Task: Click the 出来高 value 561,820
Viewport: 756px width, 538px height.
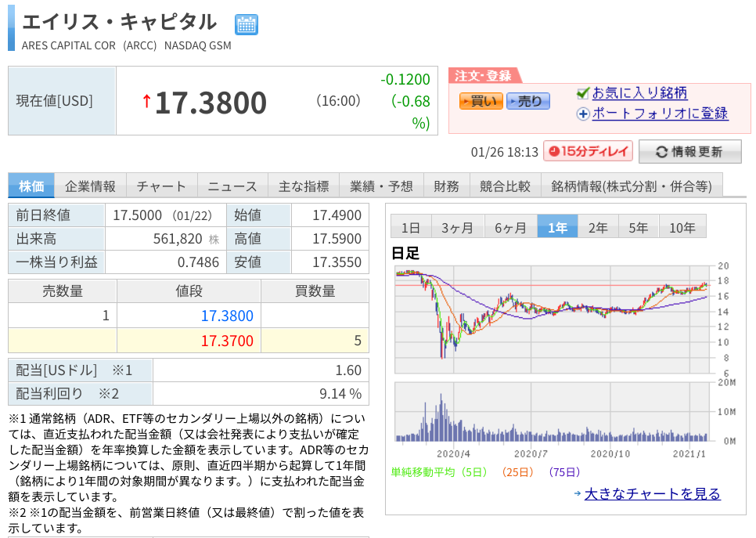Action: [178, 238]
